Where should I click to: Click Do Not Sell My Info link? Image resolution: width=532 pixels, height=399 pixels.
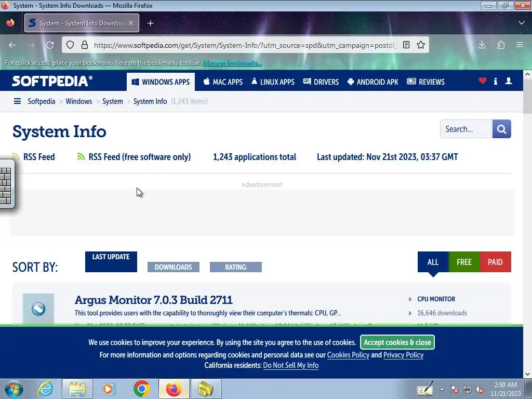pyautogui.click(x=291, y=365)
